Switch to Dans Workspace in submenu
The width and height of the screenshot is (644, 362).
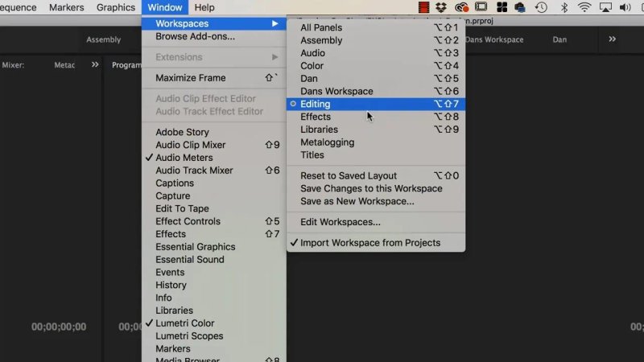[376, 92]
